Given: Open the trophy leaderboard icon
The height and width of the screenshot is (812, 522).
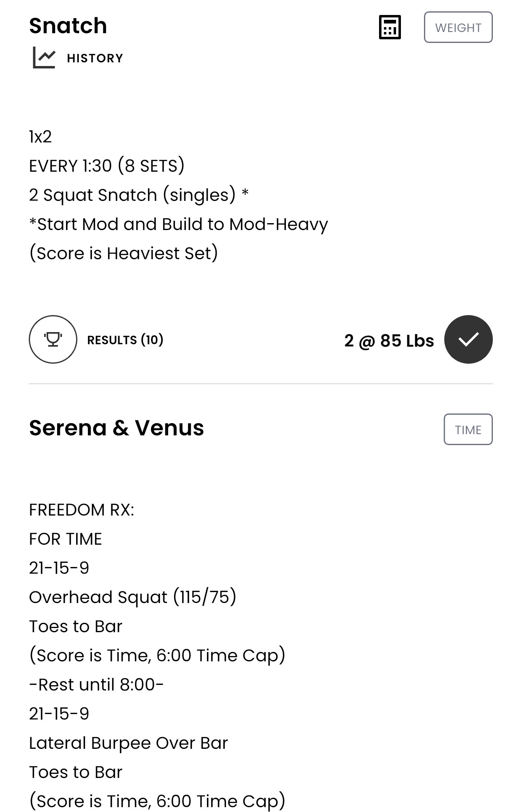Looking at the screenshot, I should tap(53, 339).
